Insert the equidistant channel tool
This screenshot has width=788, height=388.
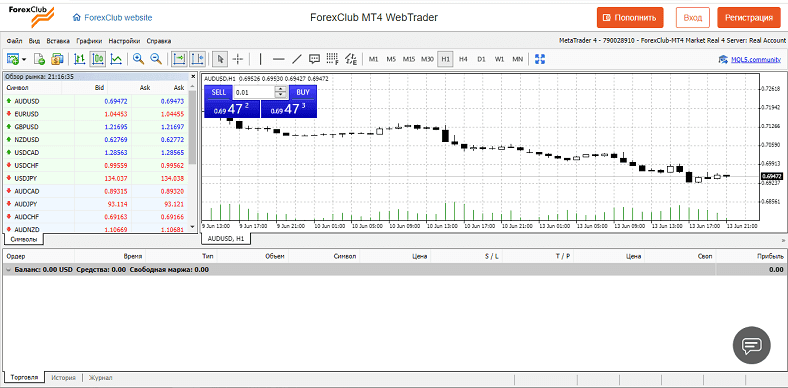point(351,59)
